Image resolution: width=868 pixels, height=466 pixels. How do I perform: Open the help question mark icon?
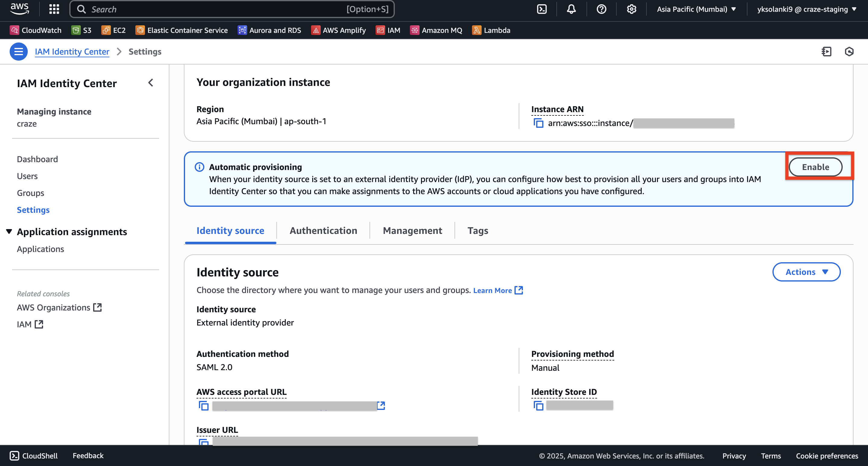pos(601,9)
